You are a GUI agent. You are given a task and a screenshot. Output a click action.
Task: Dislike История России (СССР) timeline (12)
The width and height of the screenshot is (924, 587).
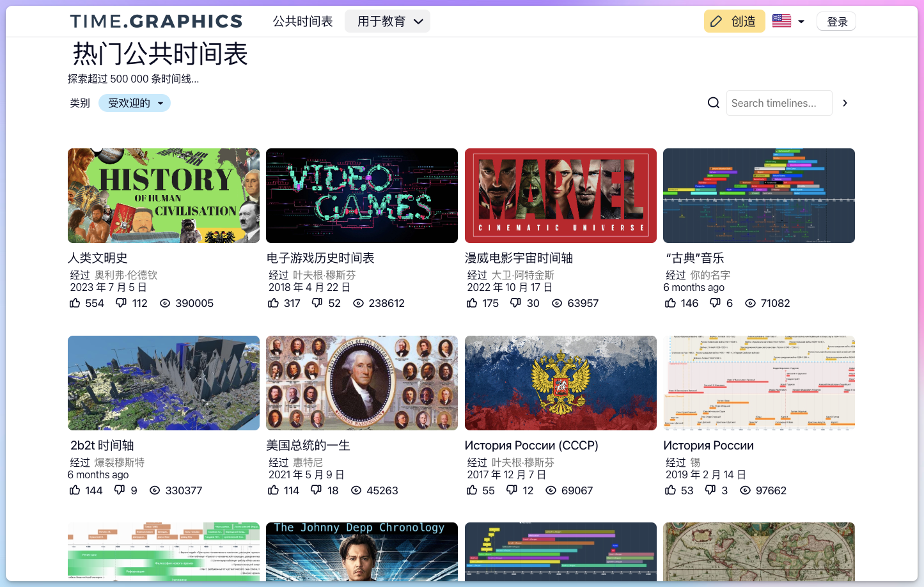[x=512, y=490]
